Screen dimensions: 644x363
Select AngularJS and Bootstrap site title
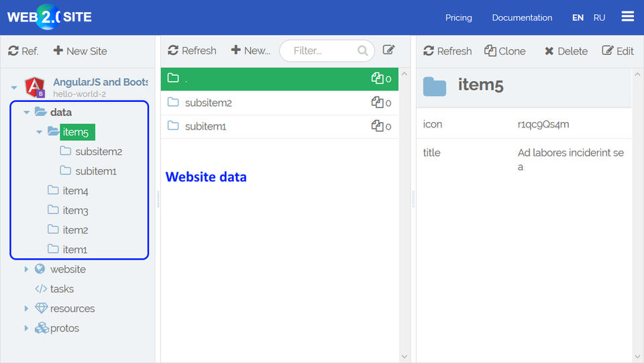100,82
